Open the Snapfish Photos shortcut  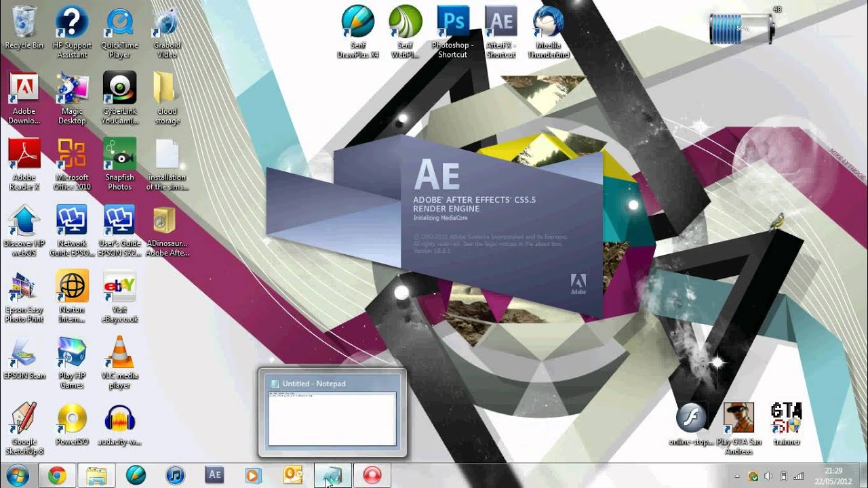[119, 164]
